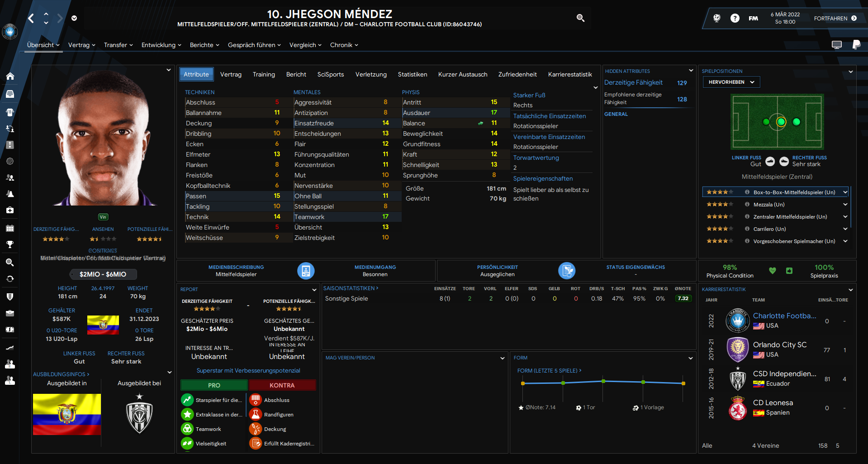
Task: Open the Ausbildungsinfos link
Action: [61, 374]
